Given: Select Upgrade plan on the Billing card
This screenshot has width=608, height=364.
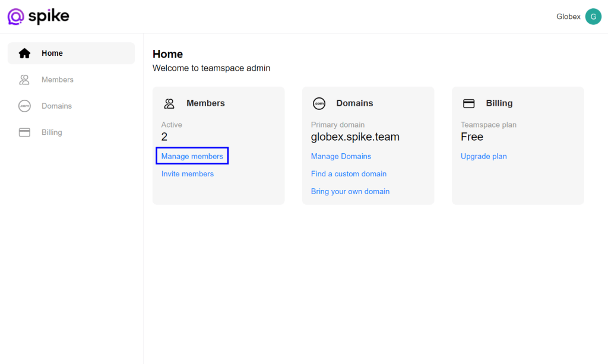Looking at the screenshot, I should pyautogui.click(x=483, y=156).
